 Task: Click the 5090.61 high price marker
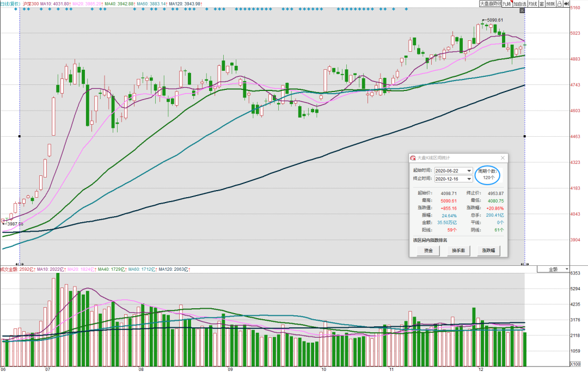tap(495, 20)
